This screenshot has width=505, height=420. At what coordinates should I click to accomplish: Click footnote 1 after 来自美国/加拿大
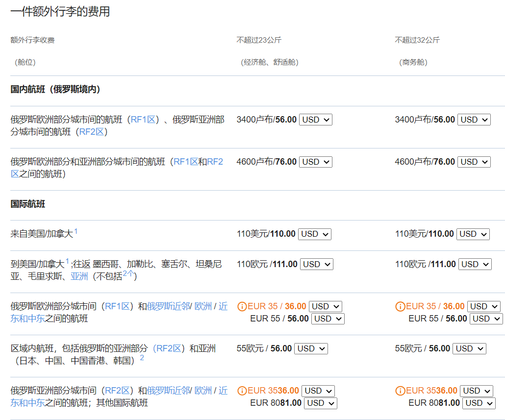[x=76, y=231]
